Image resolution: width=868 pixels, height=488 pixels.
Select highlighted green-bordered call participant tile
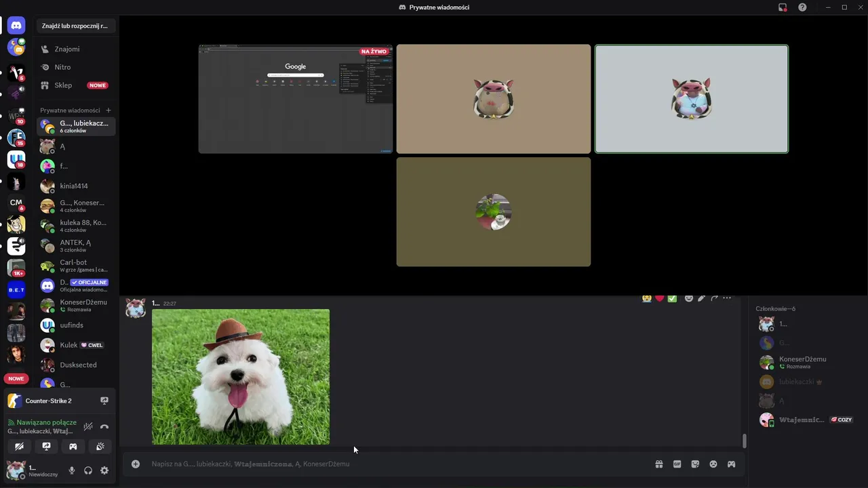click(x=691, y=99)
